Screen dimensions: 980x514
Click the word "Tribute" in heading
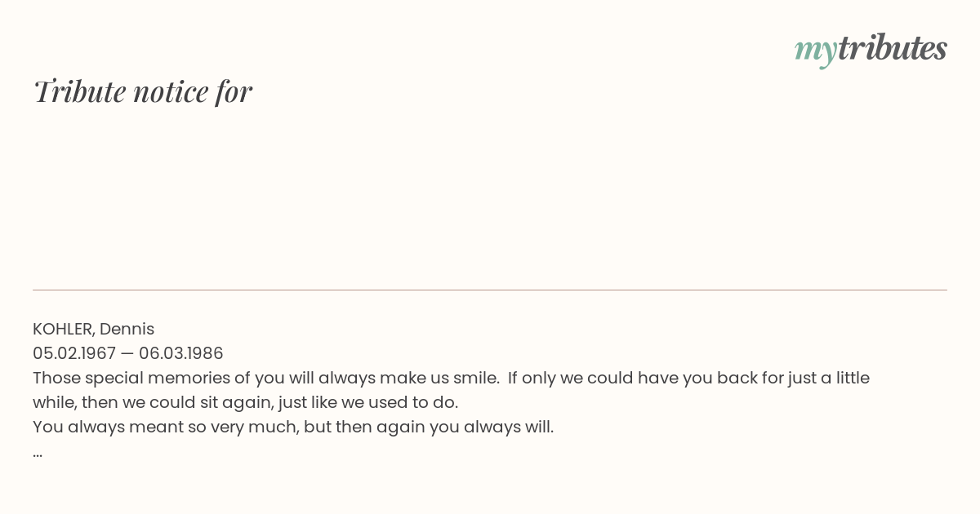80,91
